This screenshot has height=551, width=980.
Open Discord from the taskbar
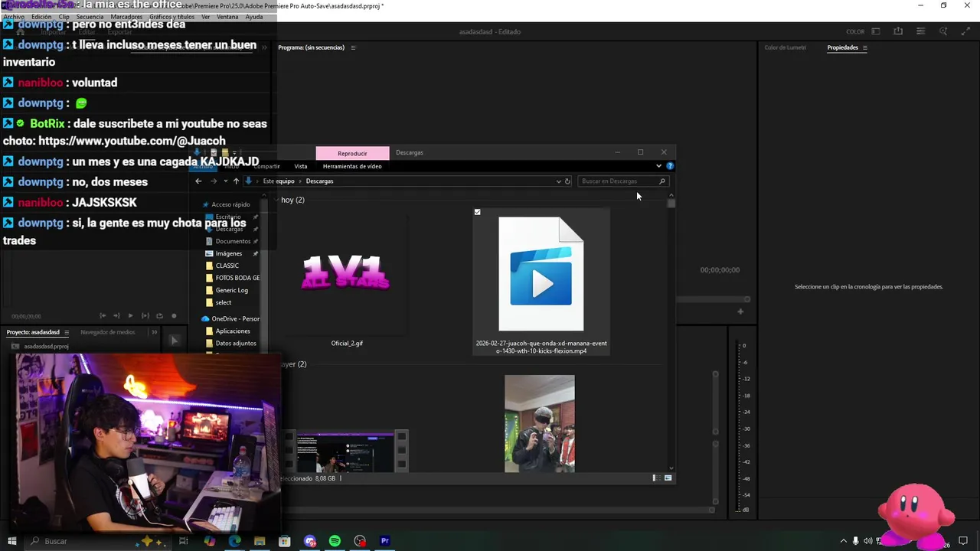click(x=309, y=541)
